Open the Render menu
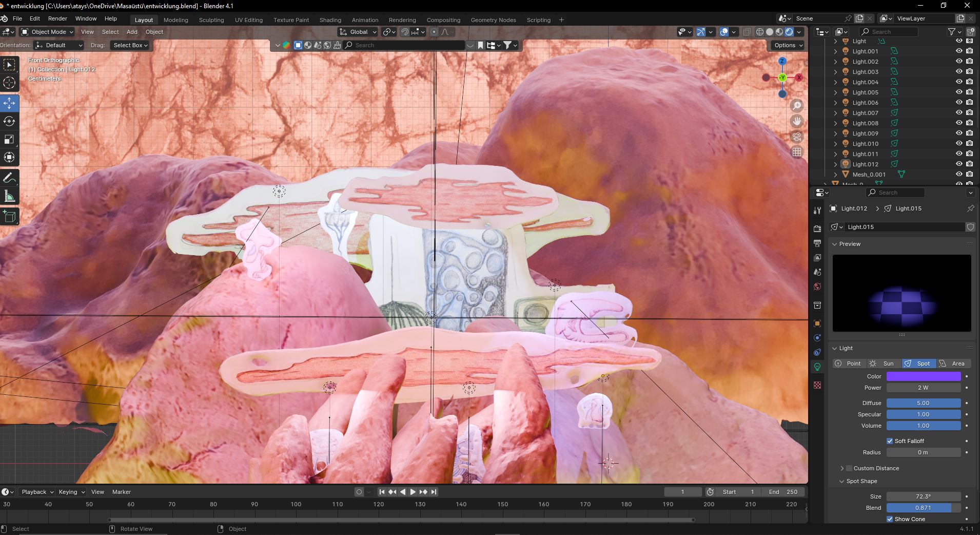The image size is (980, 535). (57, 18)
